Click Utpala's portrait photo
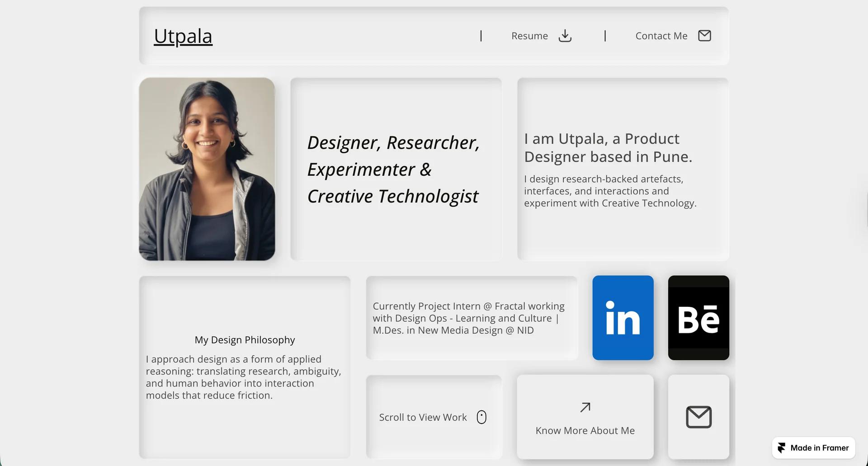Viewport: 868px width, 466px height. (207, 169)
